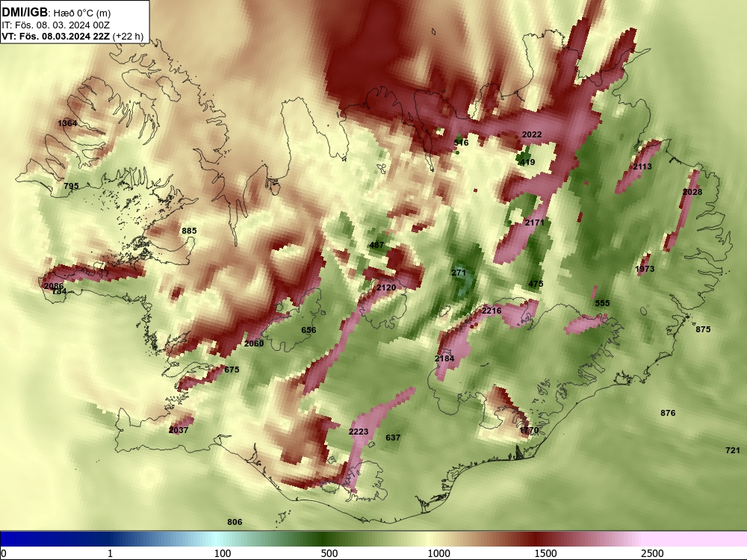
Task: Click the 271 value label
Action: [x=459, y=273]
